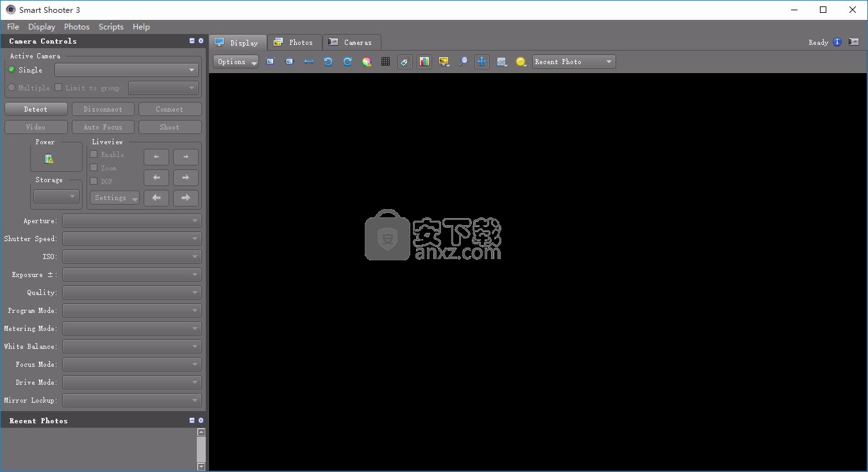Click small left focus arrow, top row
Viewport: 868px width, 472px height.
pyautogui.click(x=156, y=156)
